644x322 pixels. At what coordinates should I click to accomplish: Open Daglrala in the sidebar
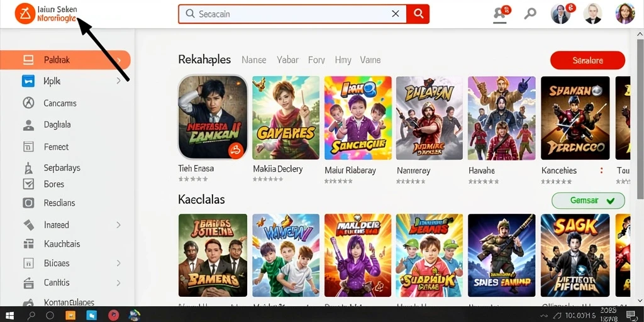(x=57, y=125)
